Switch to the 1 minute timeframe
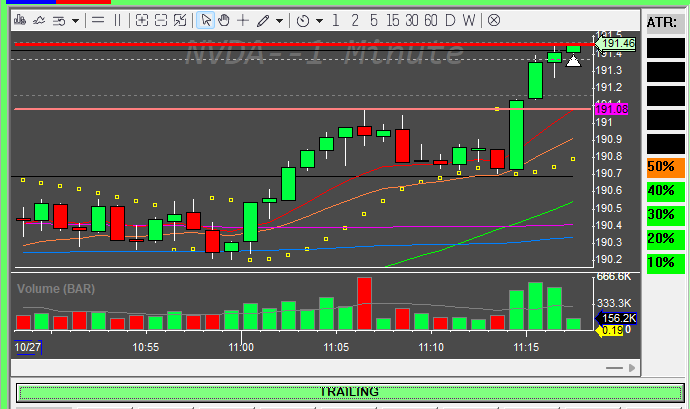Viewport: 690px width, 409px height. coord(336,20)
